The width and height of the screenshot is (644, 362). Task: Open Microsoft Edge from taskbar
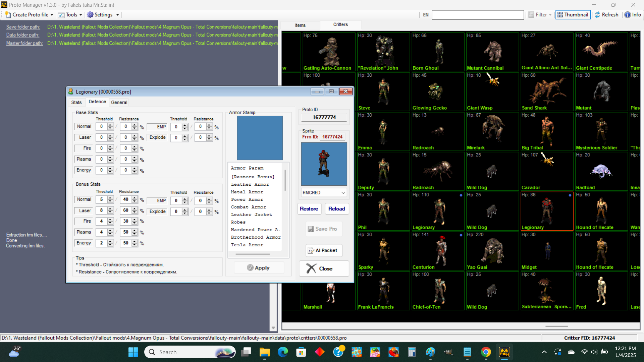click(283, 352)
